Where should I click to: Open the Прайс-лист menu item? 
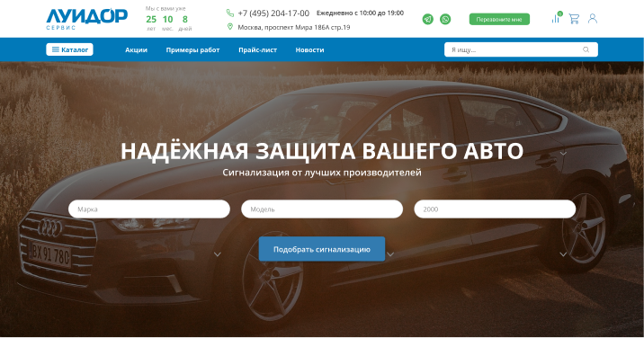pos(257,49)
